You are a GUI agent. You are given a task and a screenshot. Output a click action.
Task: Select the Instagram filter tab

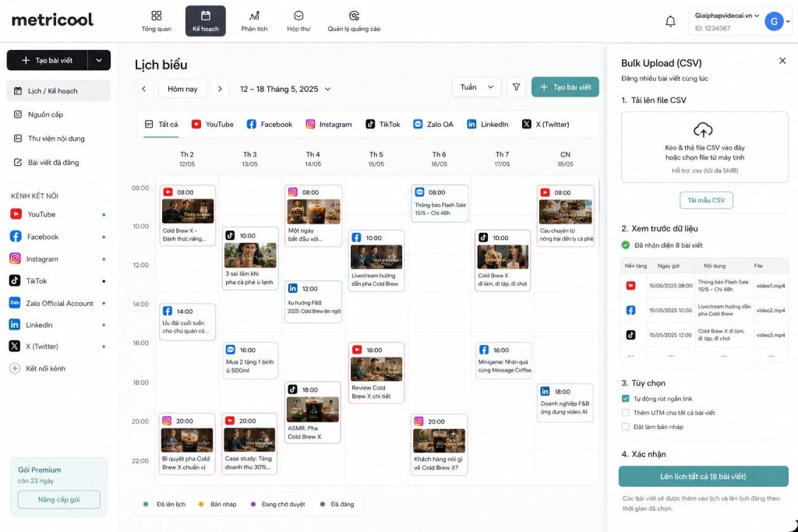pyautogui.click(x=328, y=124)
